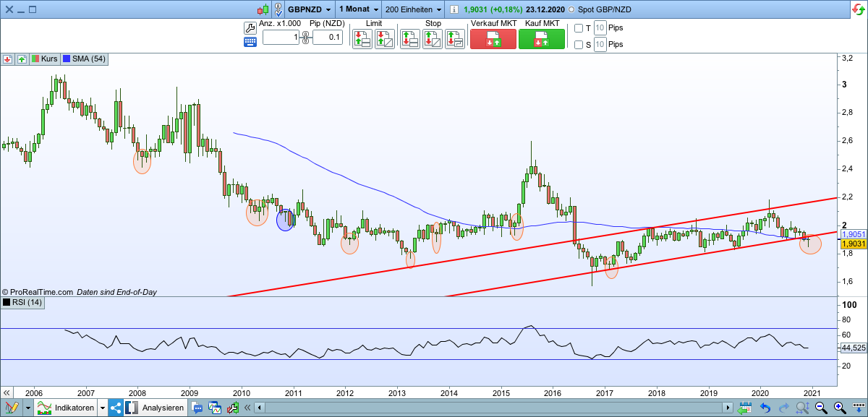Click the share chart icon
The image size is (868, 417).
[114, 408]
